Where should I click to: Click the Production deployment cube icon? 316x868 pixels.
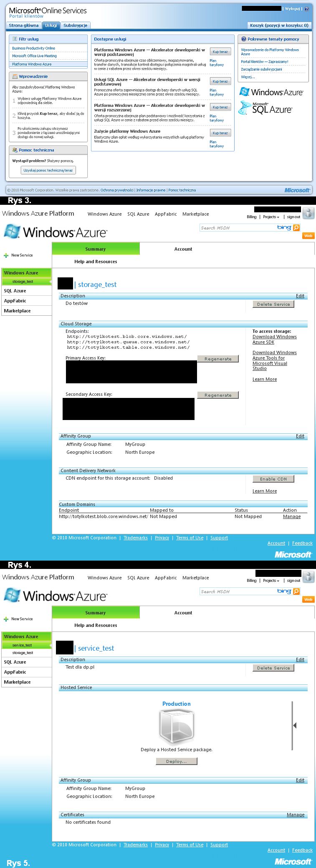pyautogui.click(x=177, y=727)
